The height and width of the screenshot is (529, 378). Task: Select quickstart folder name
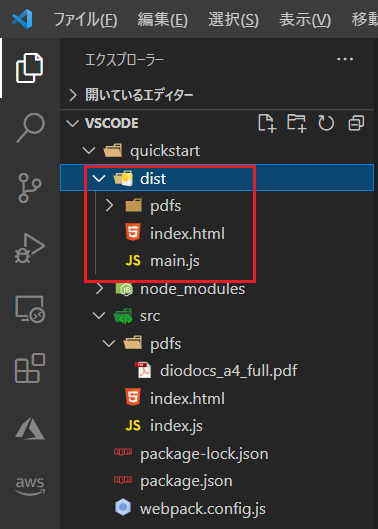click(x=165, y=151)
